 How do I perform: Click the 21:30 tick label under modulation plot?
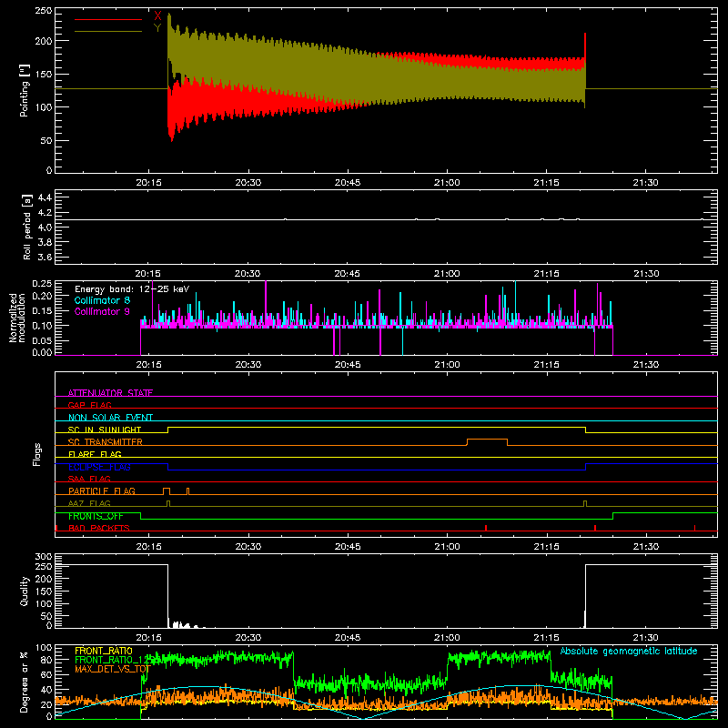(646, 365)
